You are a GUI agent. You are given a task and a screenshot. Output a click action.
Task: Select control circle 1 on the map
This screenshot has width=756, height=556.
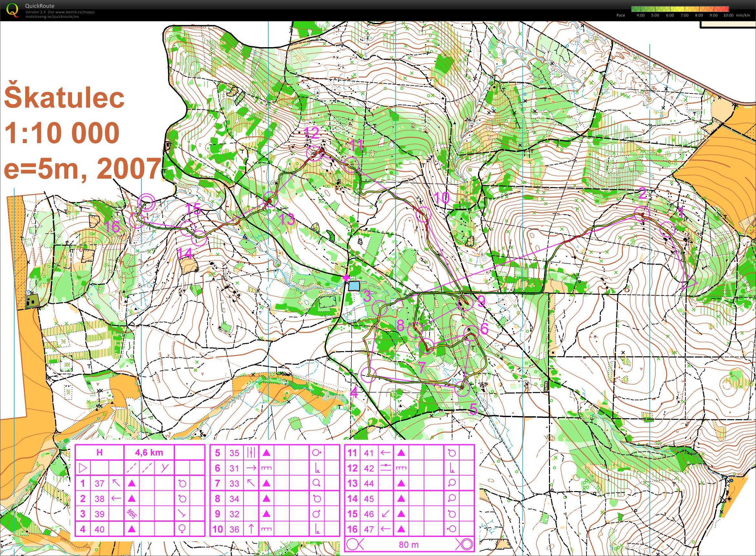coord(668,229)
